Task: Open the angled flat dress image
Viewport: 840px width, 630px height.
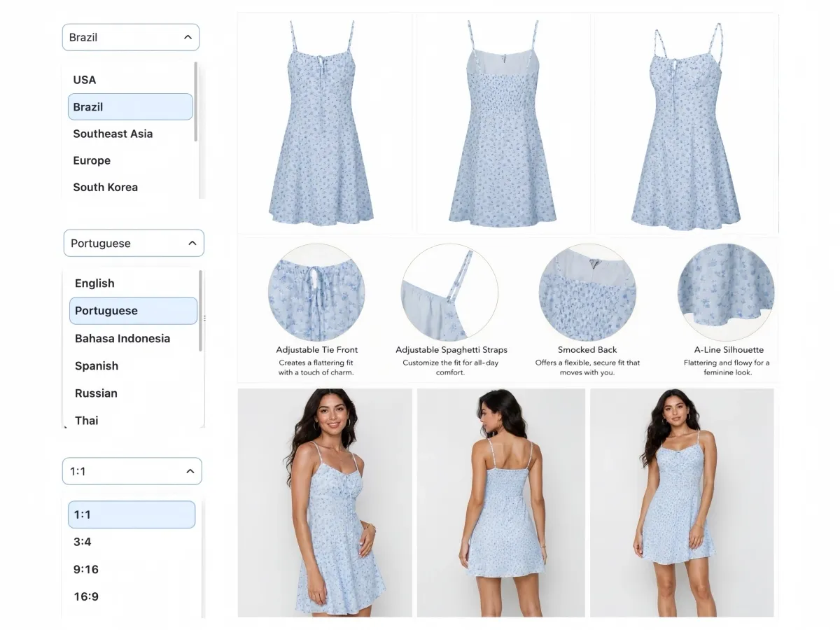Action: pyautogui.click(x=686, y=122)
